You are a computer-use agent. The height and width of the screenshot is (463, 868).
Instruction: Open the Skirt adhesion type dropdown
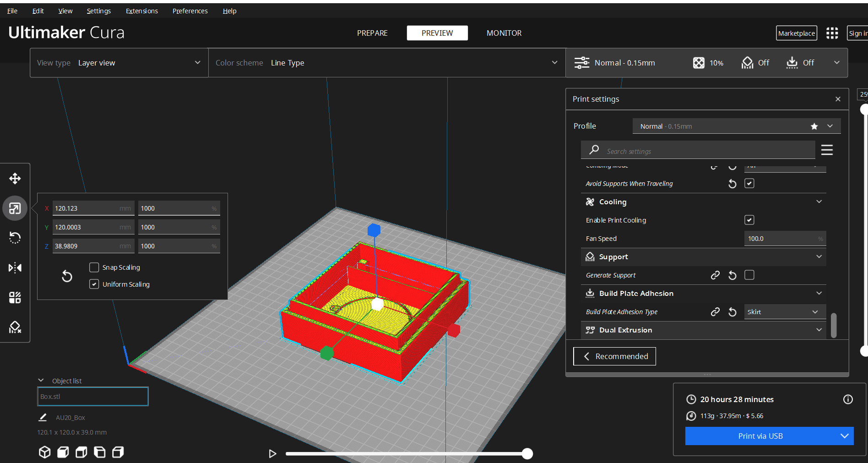785,312
